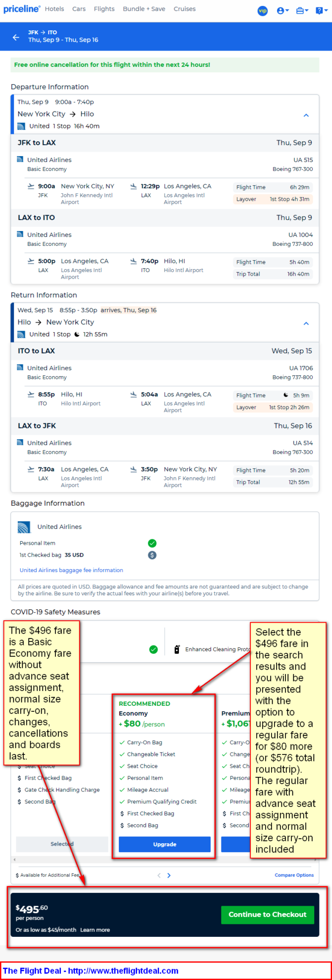The height and width of the screenshot is (980, 332).
Task: Open United Airlines baggage fee information link
Action: click(71, 570)
